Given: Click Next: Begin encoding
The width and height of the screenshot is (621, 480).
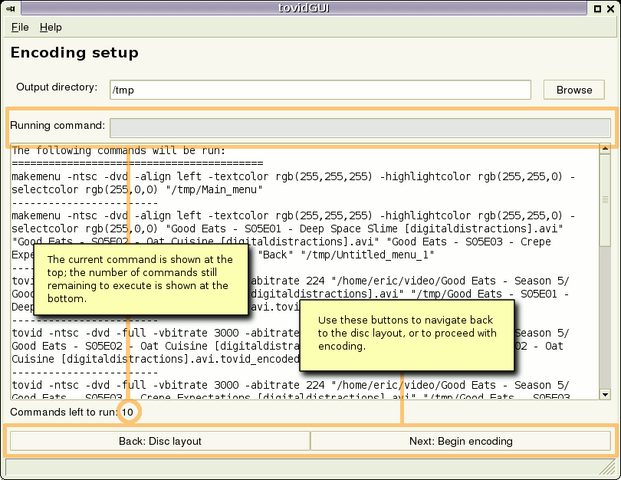Looking at the screenshot, I should pos(461,441).
